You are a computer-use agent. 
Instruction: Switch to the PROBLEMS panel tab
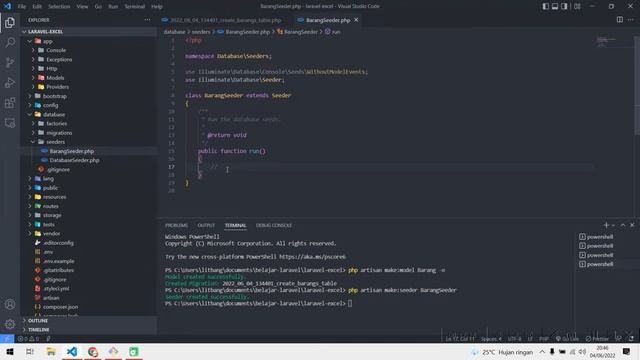[x=176, y=225]
